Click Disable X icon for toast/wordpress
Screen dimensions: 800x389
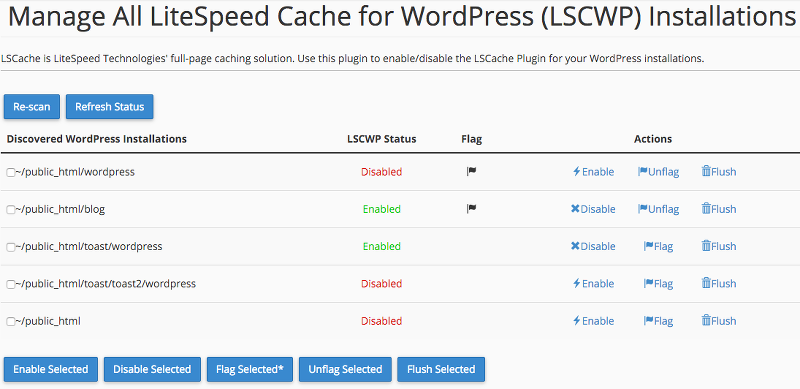575,246
